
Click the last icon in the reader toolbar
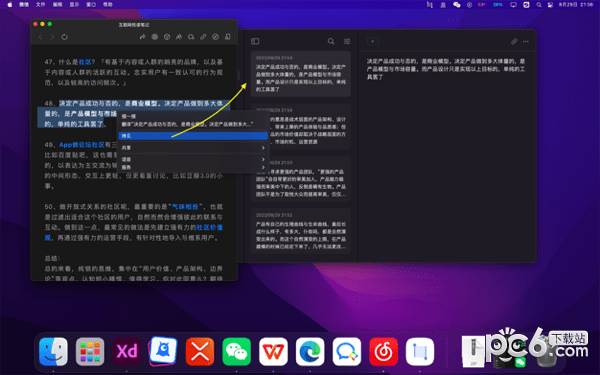(228, 37)
